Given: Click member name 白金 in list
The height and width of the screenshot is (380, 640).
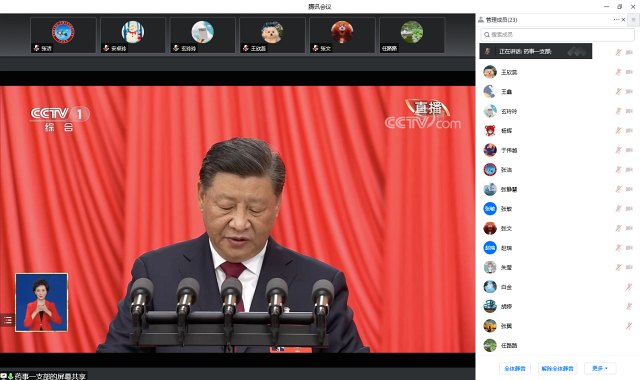Looking at the screenshot, I should click(506, 287).
